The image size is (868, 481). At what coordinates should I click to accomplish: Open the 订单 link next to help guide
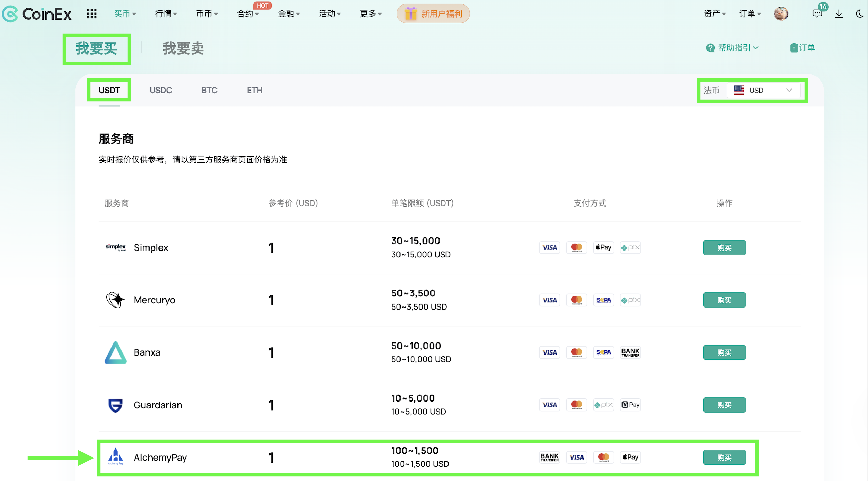[803, 48]
